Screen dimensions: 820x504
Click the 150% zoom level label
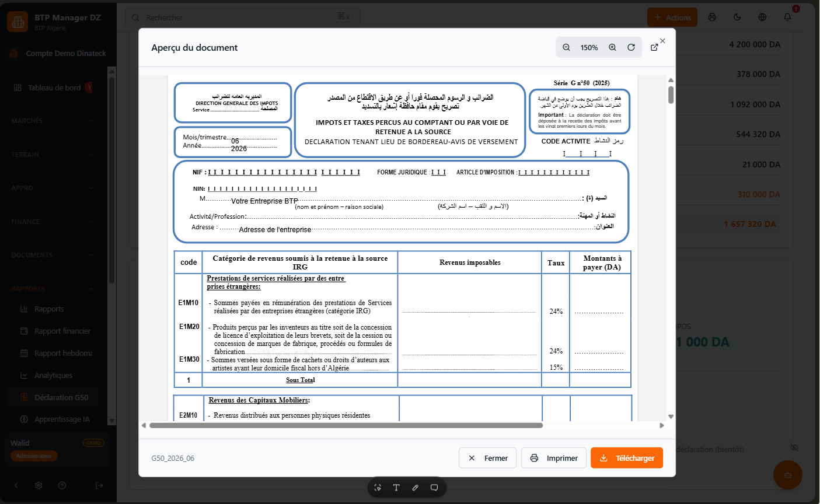(589, 48)
